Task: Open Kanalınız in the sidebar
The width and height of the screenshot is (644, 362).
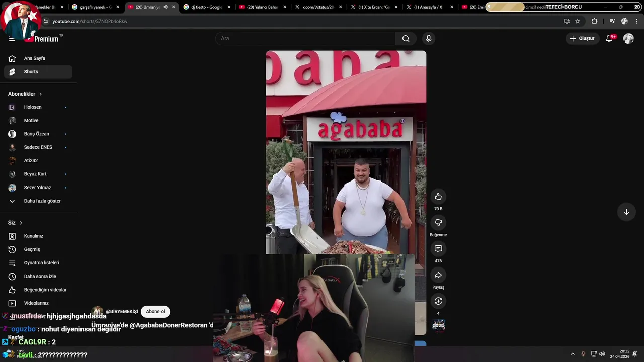Action: coord(38,236)
